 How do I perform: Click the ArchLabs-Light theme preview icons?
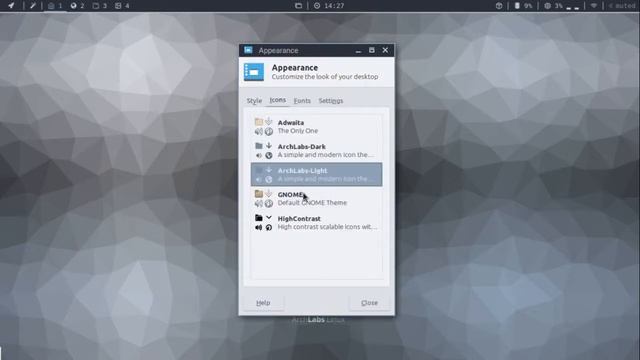pyautogui.click(x=264, y=174)
